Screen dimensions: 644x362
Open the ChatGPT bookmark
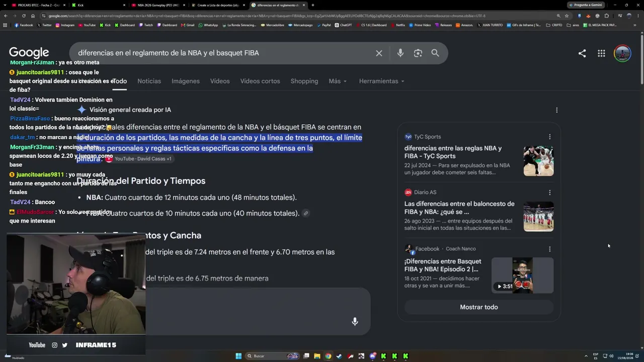(344, 25)
